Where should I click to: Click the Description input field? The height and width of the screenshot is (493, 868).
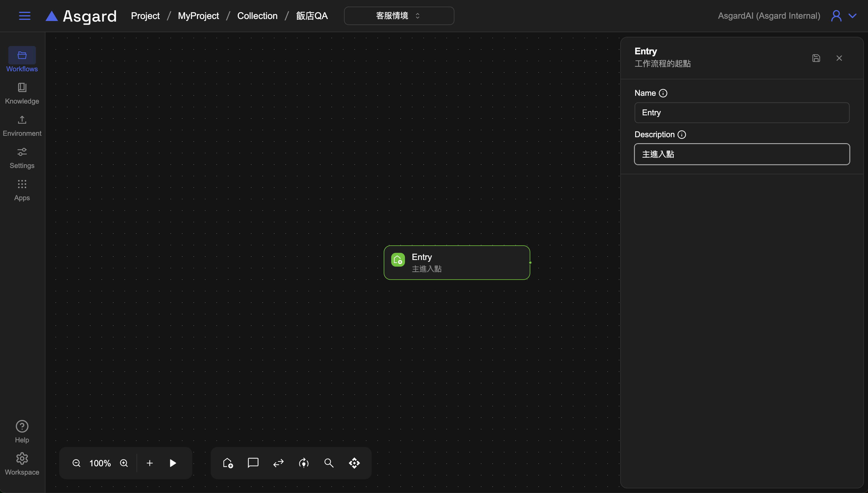(x=742, y=154)
